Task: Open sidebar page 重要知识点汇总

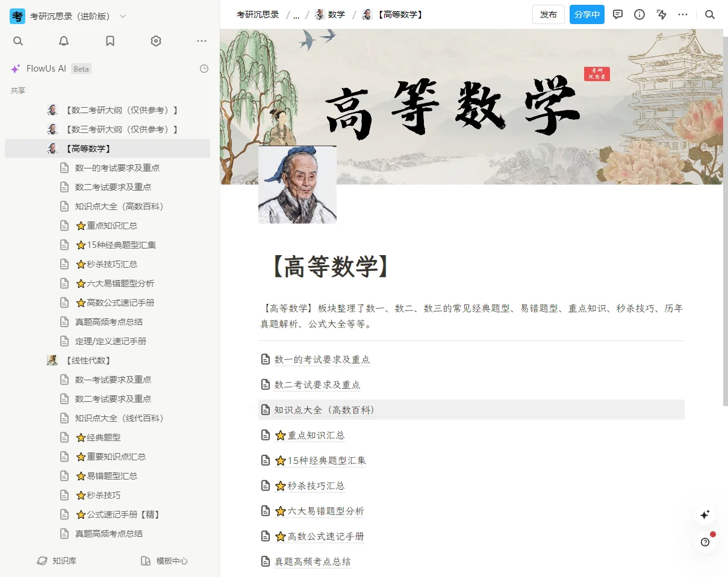Action: point(107,457)
